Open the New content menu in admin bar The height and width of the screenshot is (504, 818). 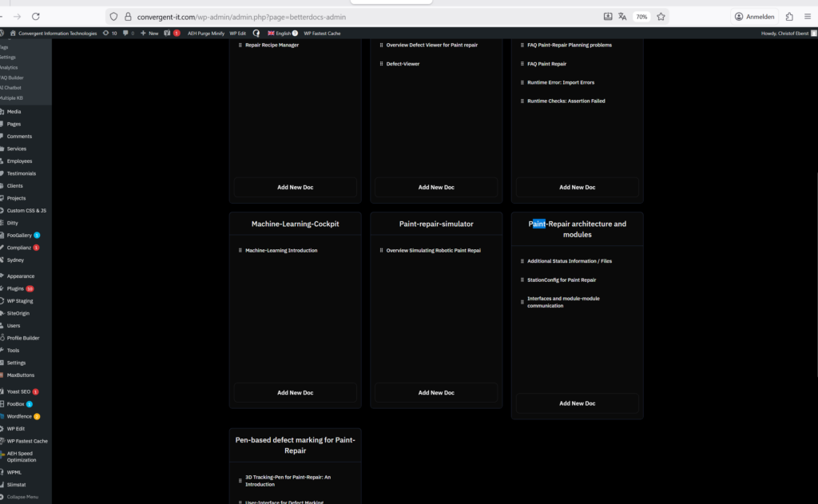[x=149, y=33]
